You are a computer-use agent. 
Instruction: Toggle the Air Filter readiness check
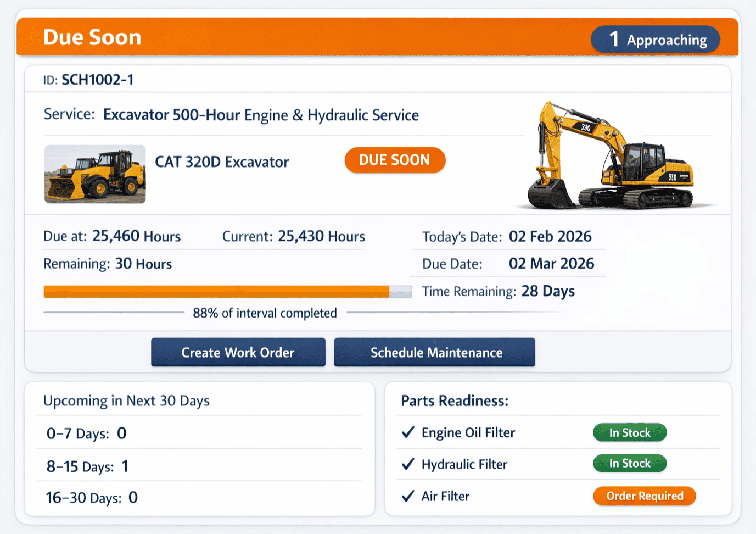click(x=407, y=496)
